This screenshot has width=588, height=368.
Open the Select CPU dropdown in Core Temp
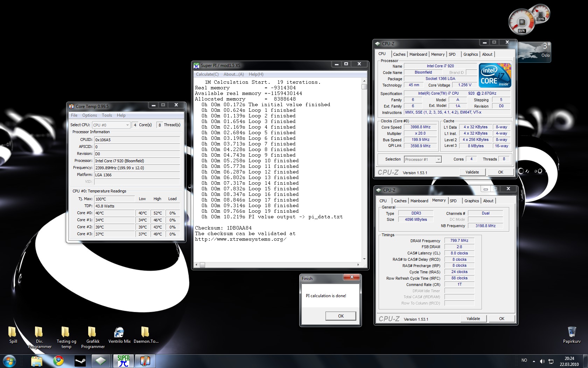(x=111, y=125)
